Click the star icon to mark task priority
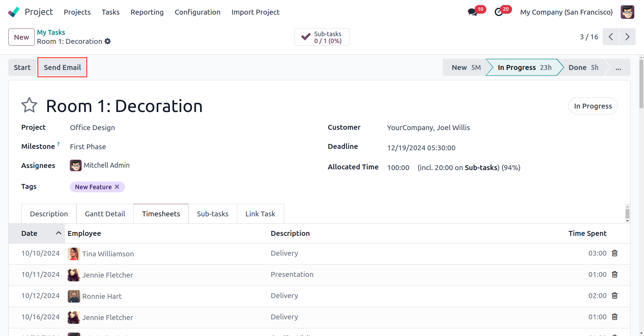The width and height of the screenshot is (644, 336). coord(29,105)
